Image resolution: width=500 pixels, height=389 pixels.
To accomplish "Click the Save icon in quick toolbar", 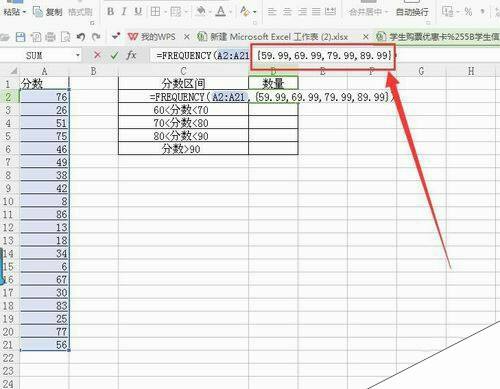I will 21,37.
